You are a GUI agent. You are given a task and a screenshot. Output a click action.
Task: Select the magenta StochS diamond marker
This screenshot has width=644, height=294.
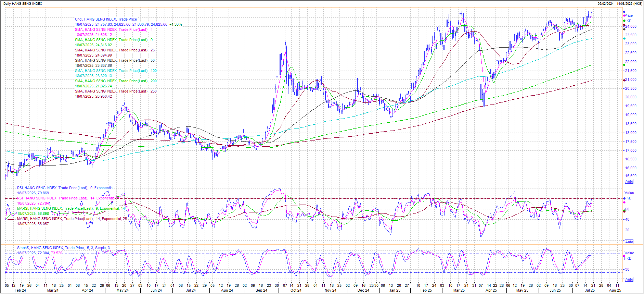pos(624,256)
